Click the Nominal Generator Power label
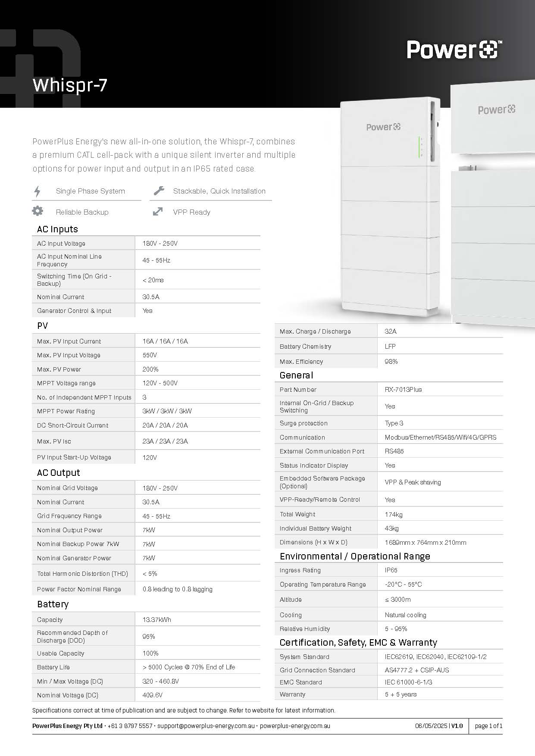Image resolution: width=535 pixels, height=756 pixels. point(74,558)
